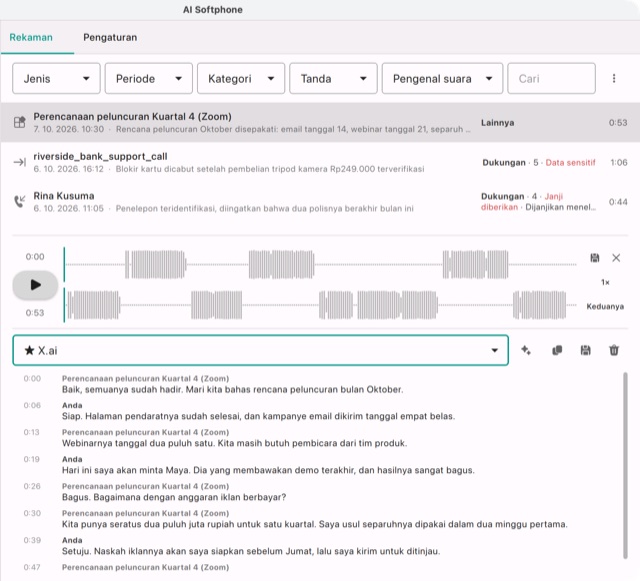The height and width of the screenshot is (581, 640).
Task: Click in the upper waveform track
Action: (320, 265)
